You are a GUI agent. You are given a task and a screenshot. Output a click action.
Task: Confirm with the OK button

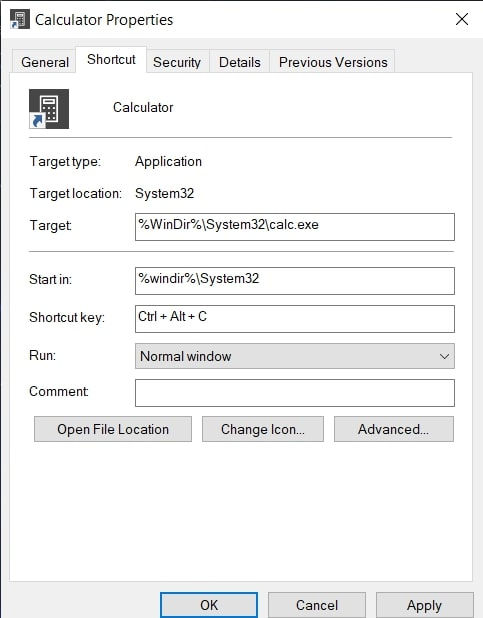[x=209, y=605]
